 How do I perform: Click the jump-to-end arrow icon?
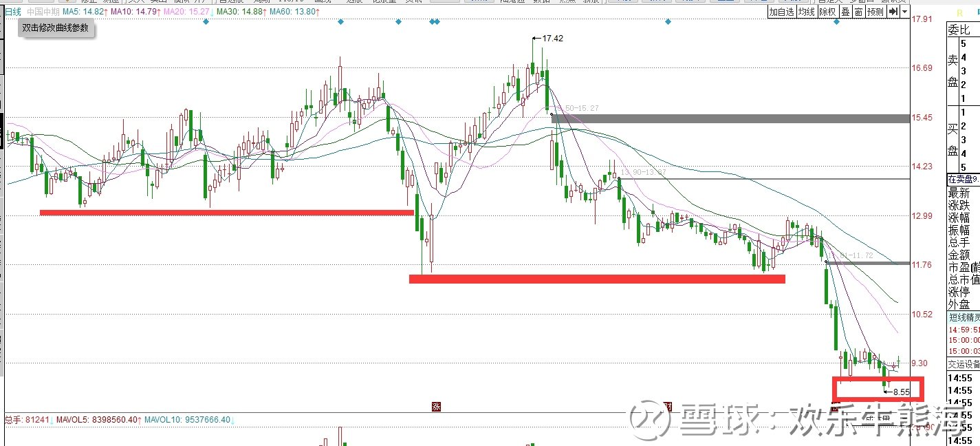coord(892,12)
